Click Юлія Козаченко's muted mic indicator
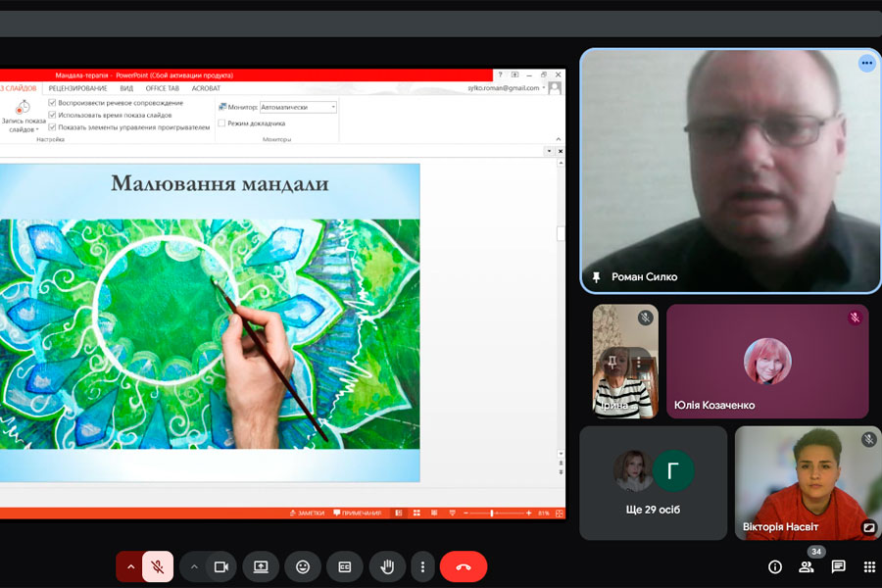882x588 pixels. (855, 318)
